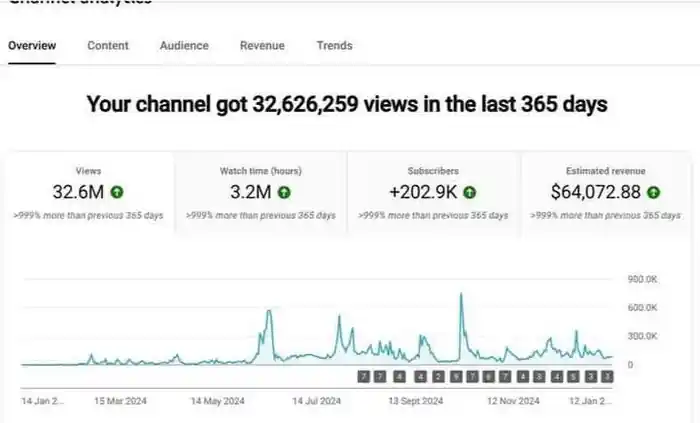
Task: Click the comparison text under Subscribers value
Action: click(x=433, y=216)
